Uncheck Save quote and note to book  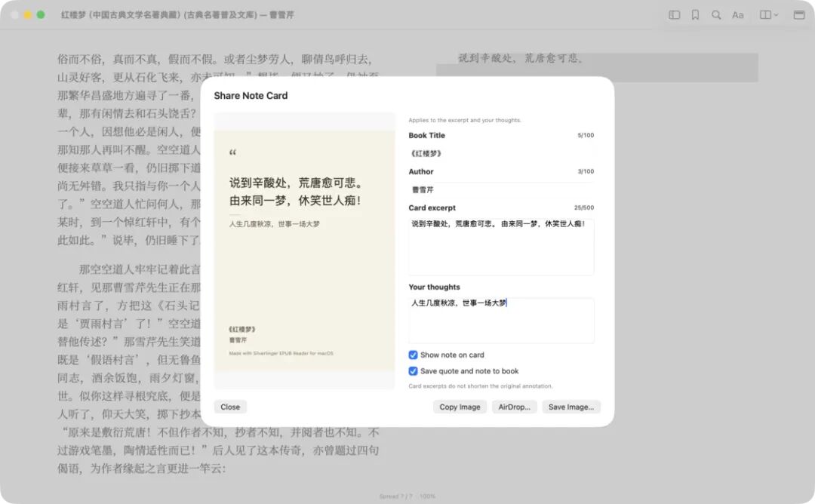tap(414, 371)
